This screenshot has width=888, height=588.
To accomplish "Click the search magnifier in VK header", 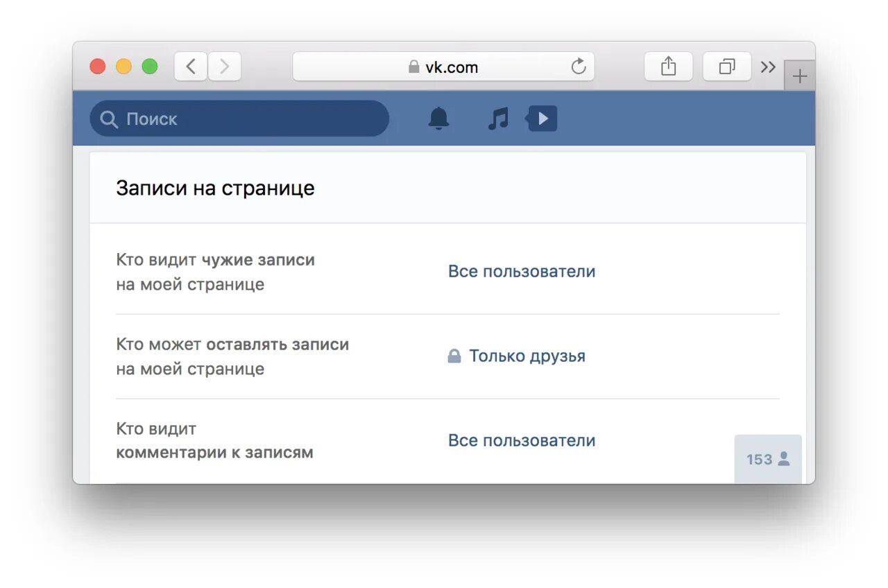I will coord(108,119).
